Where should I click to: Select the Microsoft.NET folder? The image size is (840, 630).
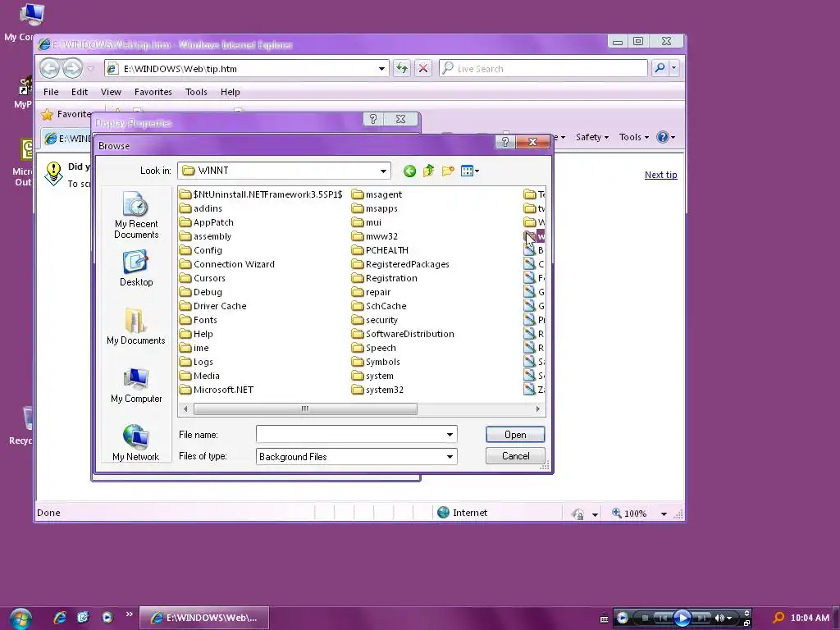click(x=217, y=390)
